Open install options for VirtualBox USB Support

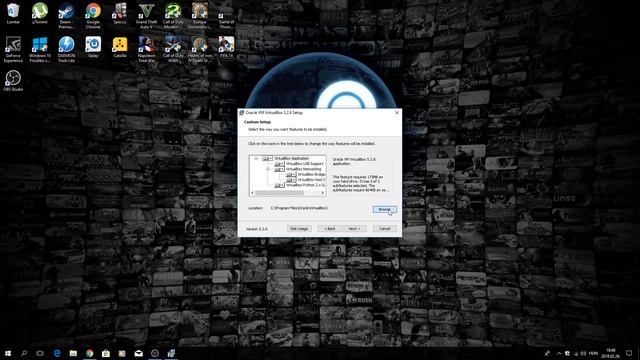(279, 164)
